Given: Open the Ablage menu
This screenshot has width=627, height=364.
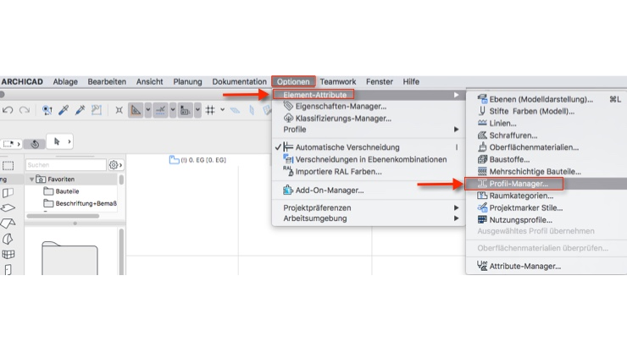Looking at the screenshot, I should (x=65, y=81).
